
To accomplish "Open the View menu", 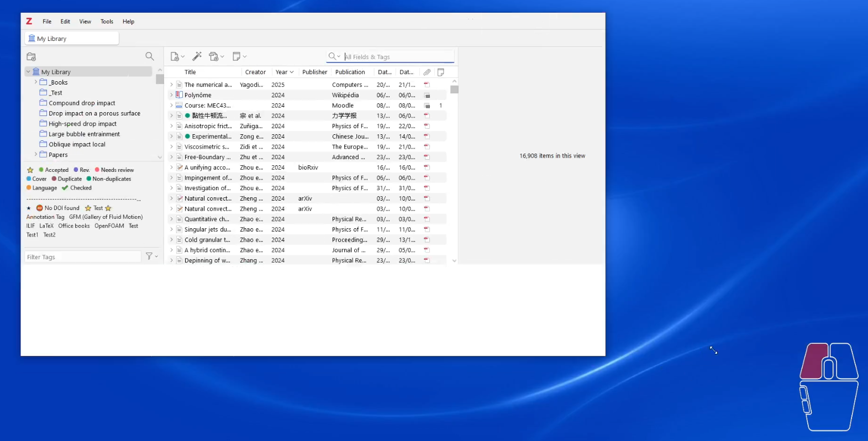I will coord(85,22).
